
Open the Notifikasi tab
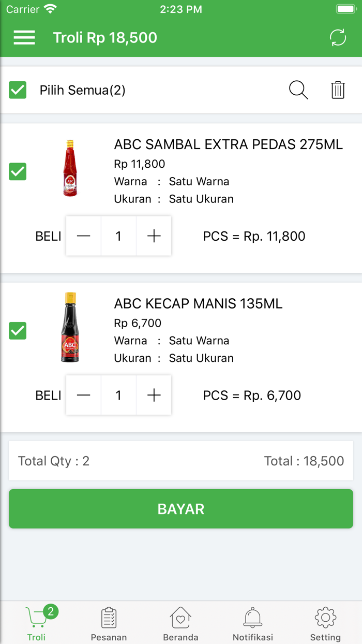point(253,624)
